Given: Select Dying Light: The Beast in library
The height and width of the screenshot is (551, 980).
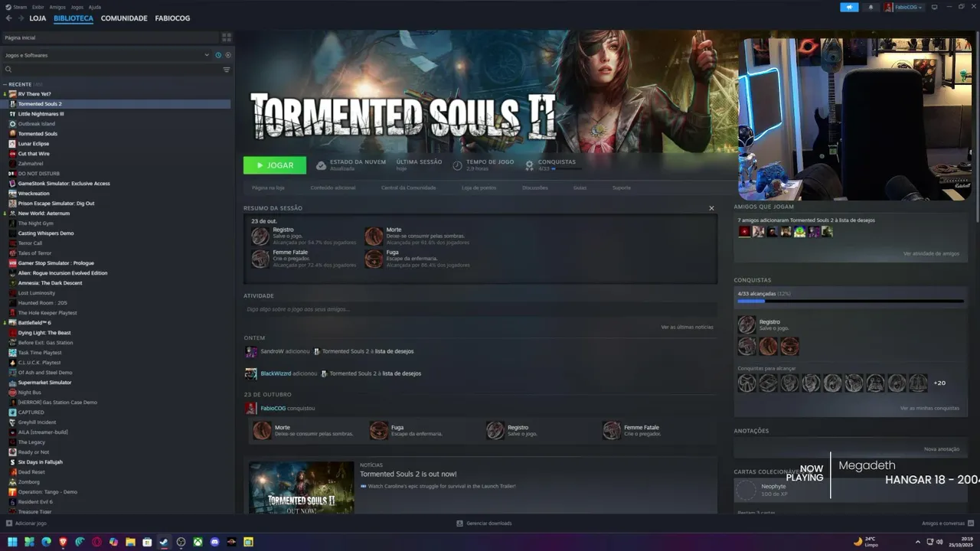Looking at the screenshot, I should pyautogui.click(x=44, y=333).
